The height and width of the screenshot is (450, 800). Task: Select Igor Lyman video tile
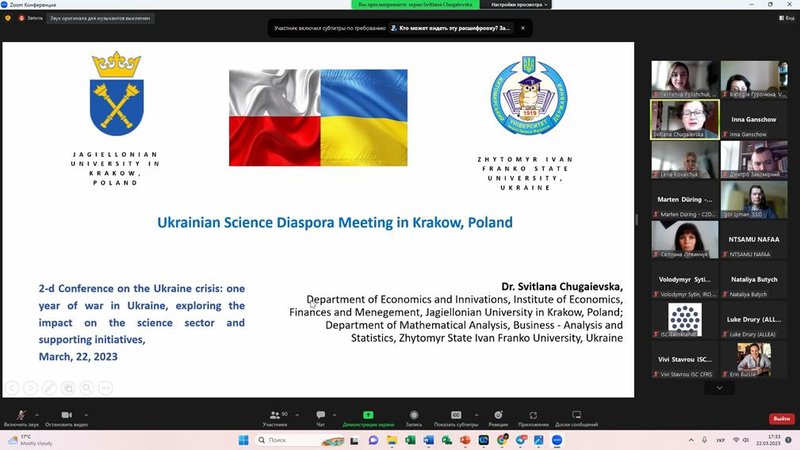pos(754,199)
